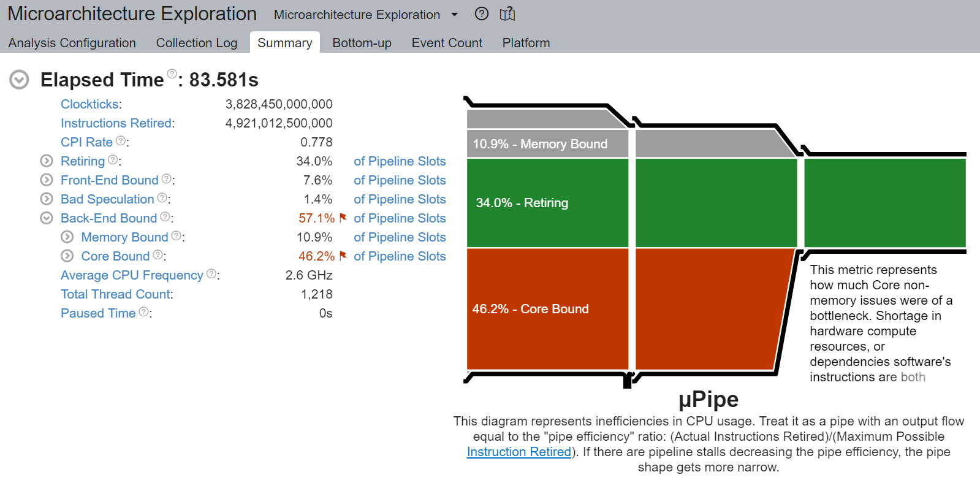Click help icon next to CPI Rate

(121, 141)
